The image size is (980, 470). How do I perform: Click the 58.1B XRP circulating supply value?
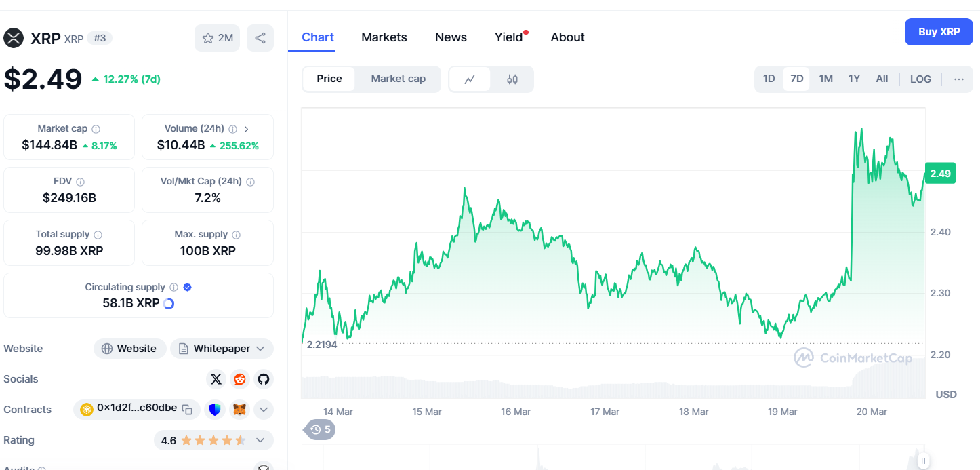click(x=131, y=303)
